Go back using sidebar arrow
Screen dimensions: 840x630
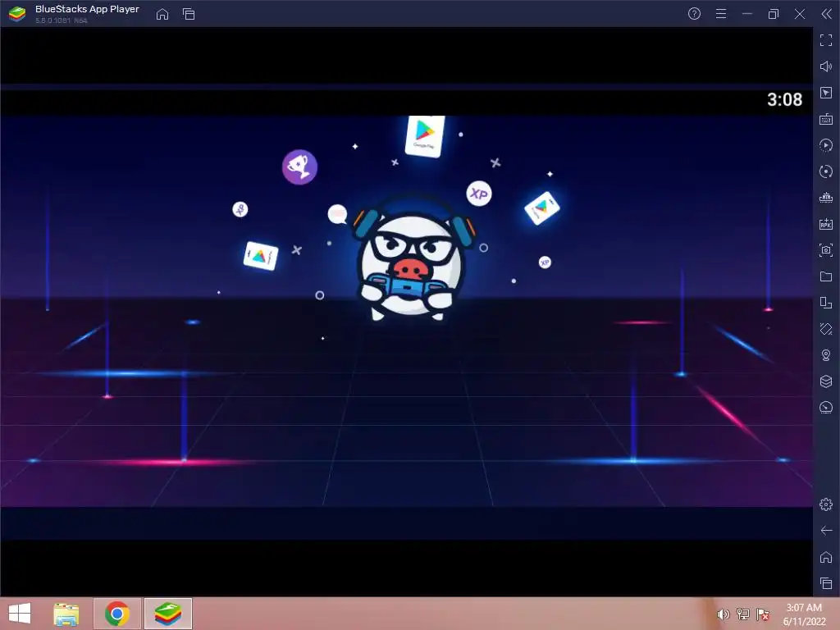click(825, 531)
